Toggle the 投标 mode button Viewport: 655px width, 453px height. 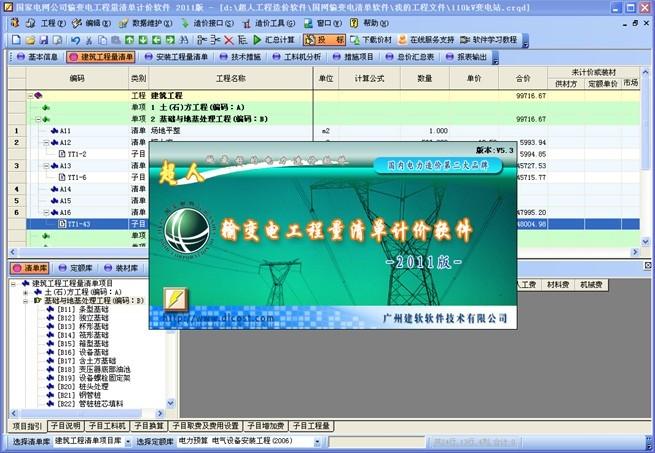tap(325, 40)
